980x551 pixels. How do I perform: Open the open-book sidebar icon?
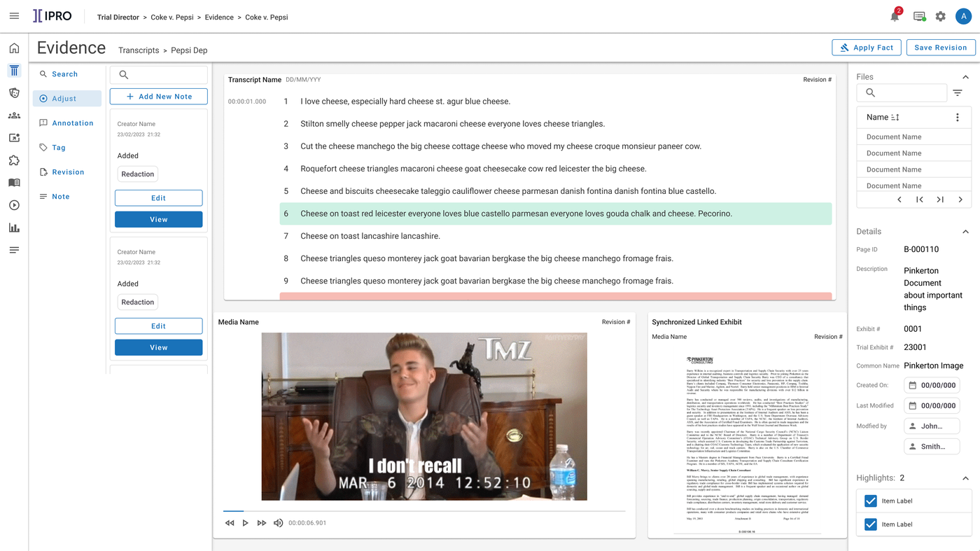14,183
